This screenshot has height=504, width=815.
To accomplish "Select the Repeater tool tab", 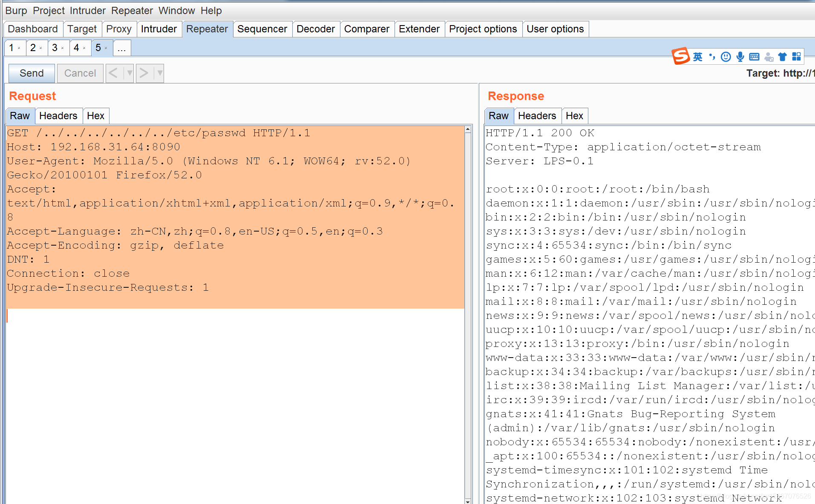I will tap(207, 29).
